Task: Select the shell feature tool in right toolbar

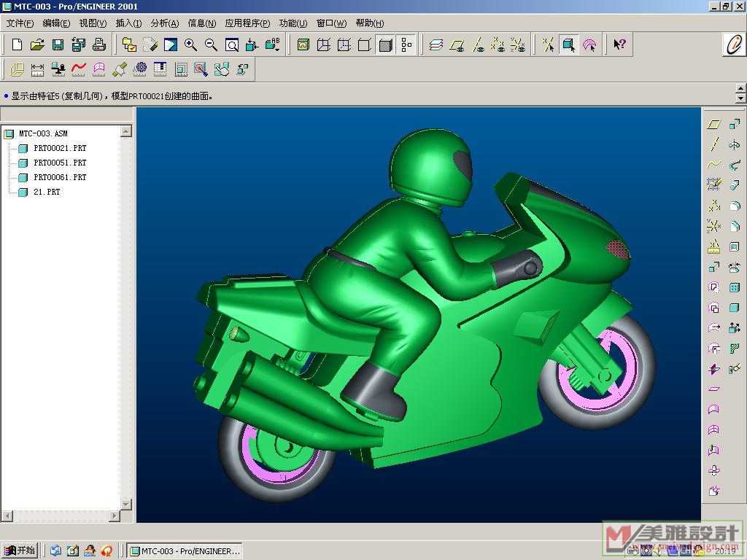Action: coord(735,246)
